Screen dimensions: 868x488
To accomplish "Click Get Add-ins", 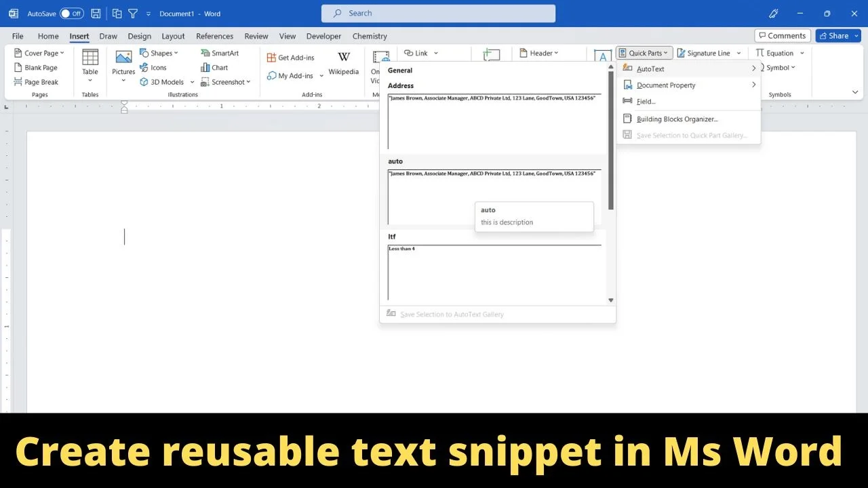I will click(290, 58).
